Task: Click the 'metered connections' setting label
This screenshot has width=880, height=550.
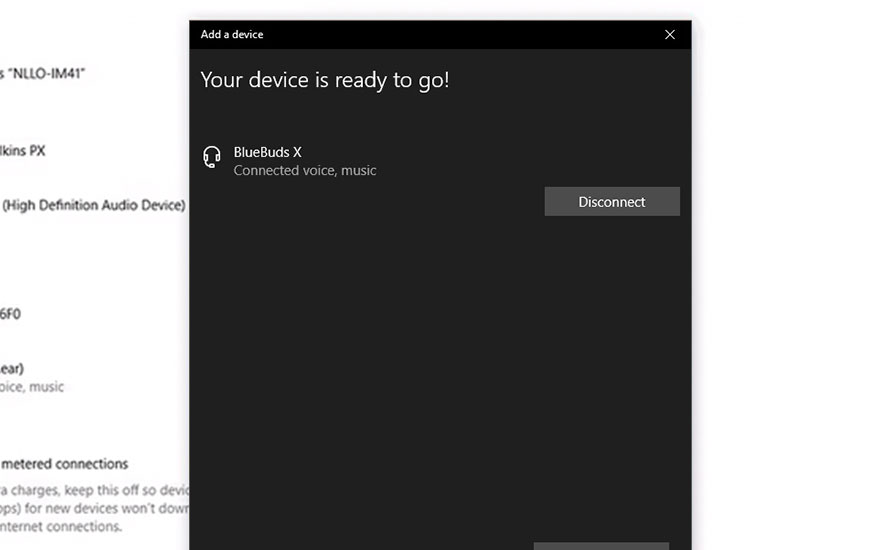Action: [65, 464]
